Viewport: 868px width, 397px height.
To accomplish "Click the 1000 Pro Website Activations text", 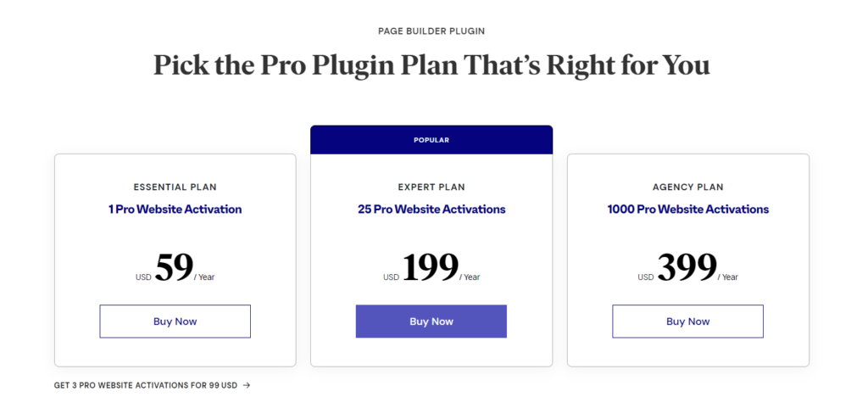I will click(687, 209).
